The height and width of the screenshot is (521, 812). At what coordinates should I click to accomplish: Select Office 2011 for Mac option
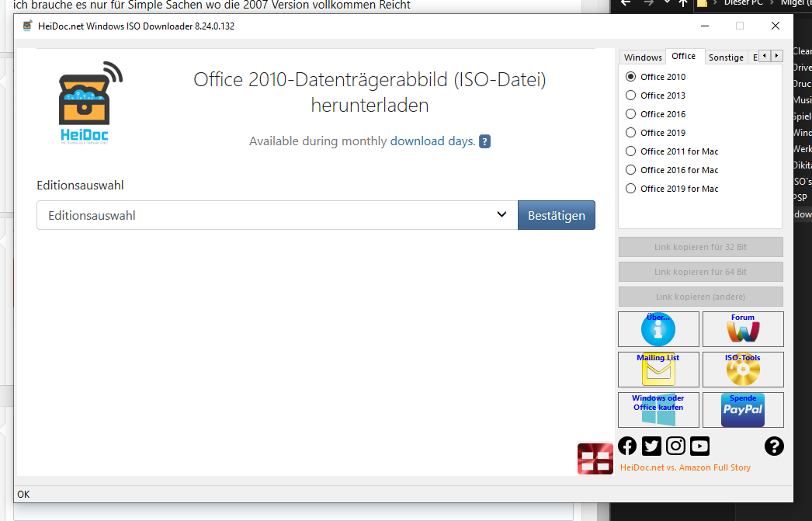point(672,151)
